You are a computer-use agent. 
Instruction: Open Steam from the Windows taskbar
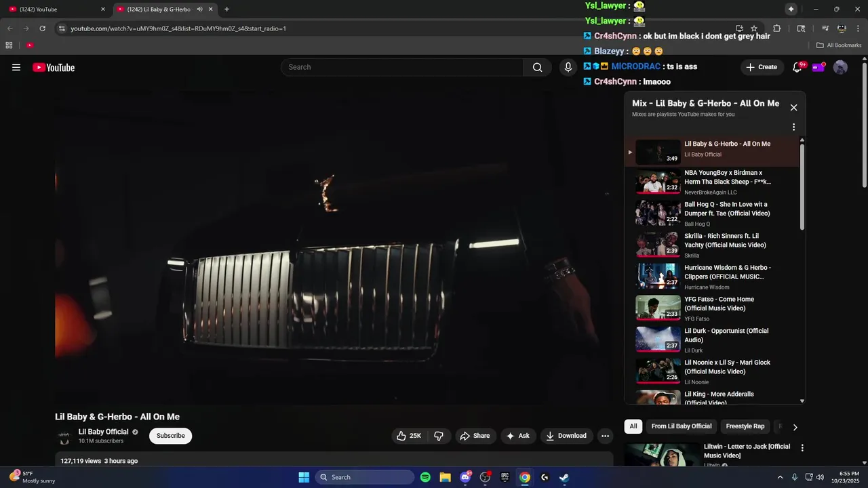tap(564, 477)
